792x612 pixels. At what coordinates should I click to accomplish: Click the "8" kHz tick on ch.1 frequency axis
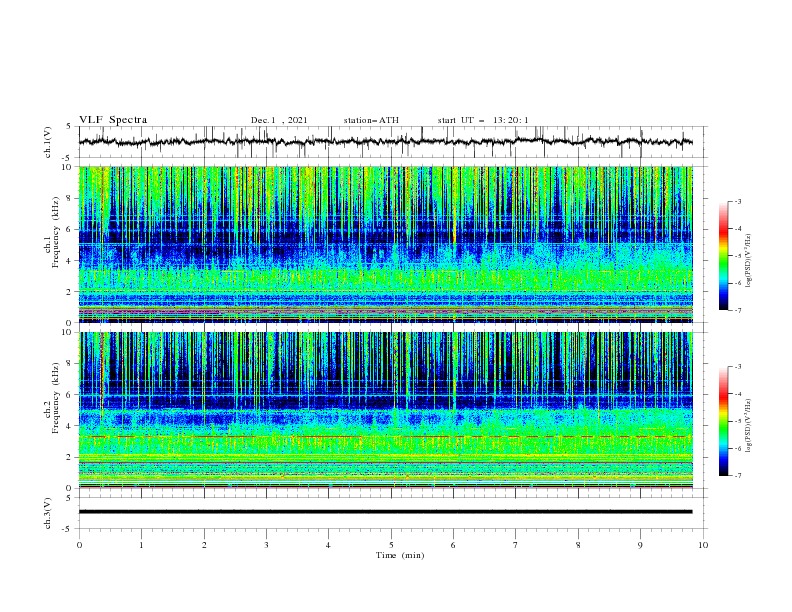69,198
